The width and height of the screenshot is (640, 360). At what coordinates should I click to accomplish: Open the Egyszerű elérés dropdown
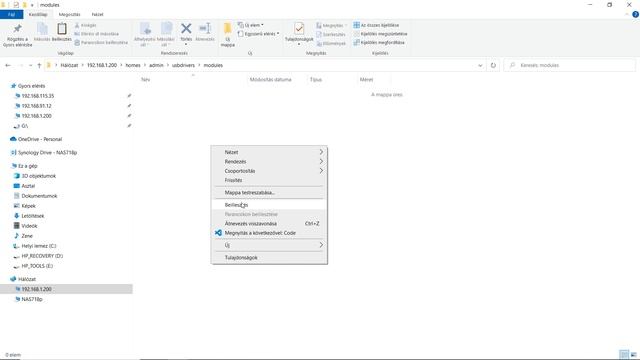click(259, 34)
